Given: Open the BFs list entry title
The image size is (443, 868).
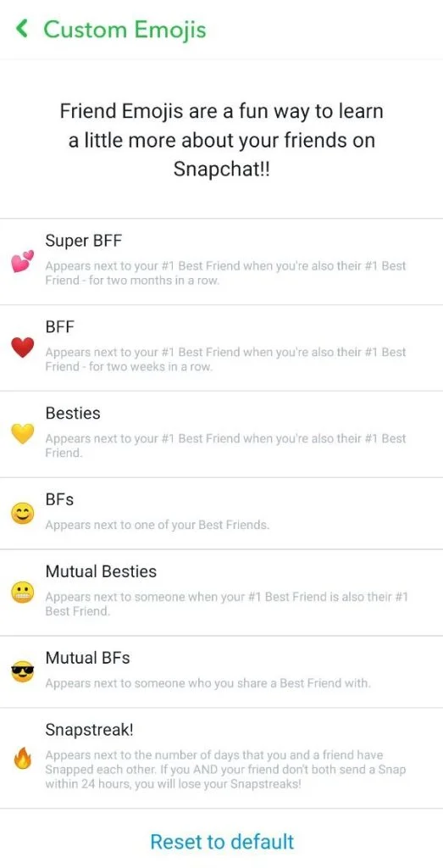Looking at the screenshot, I should [x=60, y=500].
